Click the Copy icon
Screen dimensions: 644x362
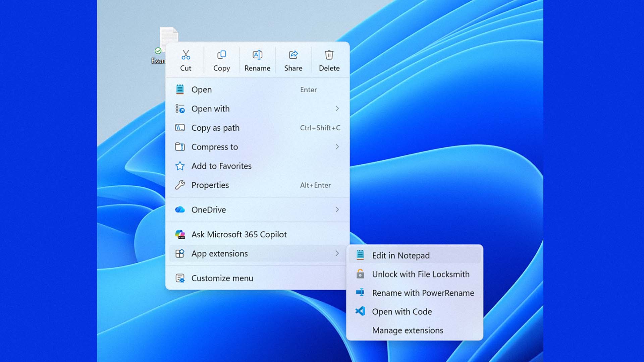222,55
